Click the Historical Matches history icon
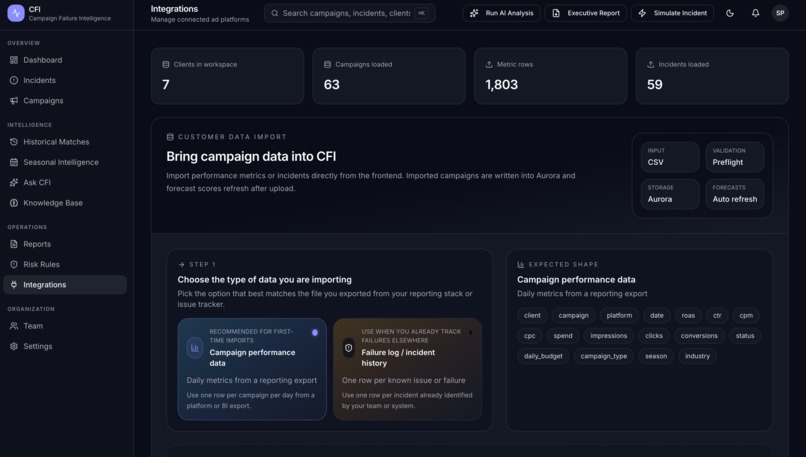806x457 pixels. (14, 142)
